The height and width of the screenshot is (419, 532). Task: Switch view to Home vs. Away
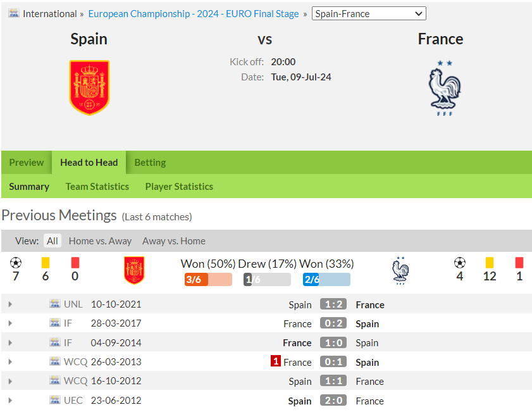(x=100, y=241)
